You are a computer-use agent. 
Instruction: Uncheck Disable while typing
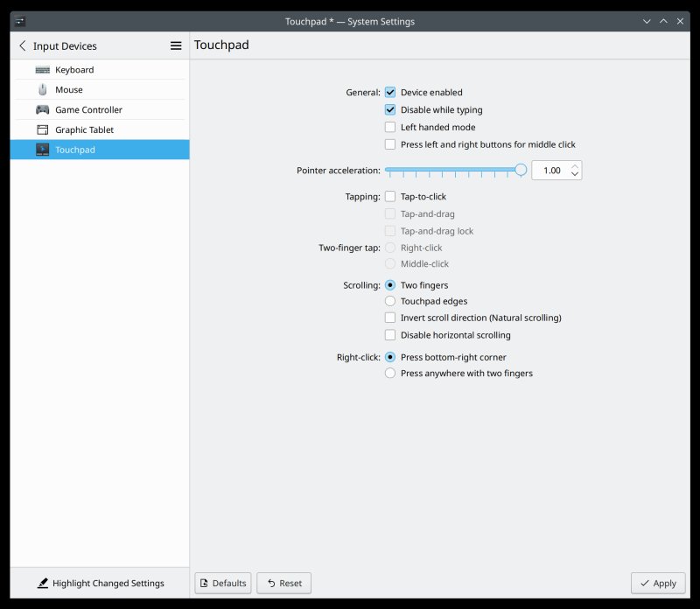(x=389, y=109)
